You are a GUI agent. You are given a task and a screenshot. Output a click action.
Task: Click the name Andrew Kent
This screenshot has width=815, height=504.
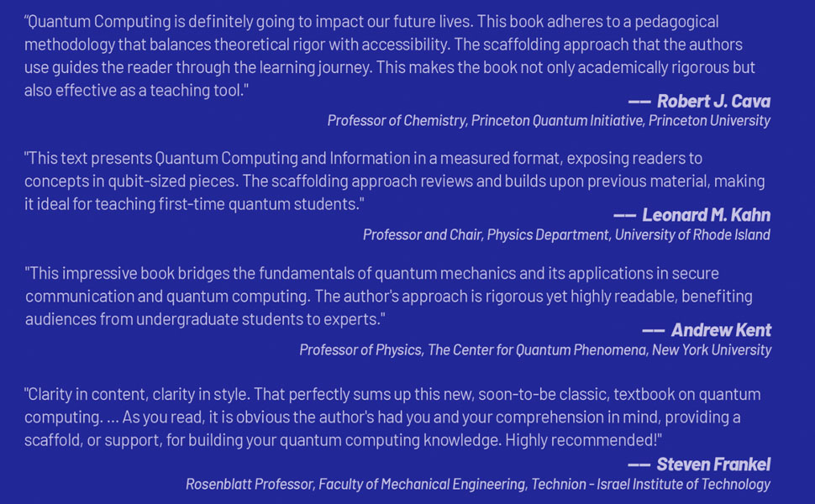point(721,330)
